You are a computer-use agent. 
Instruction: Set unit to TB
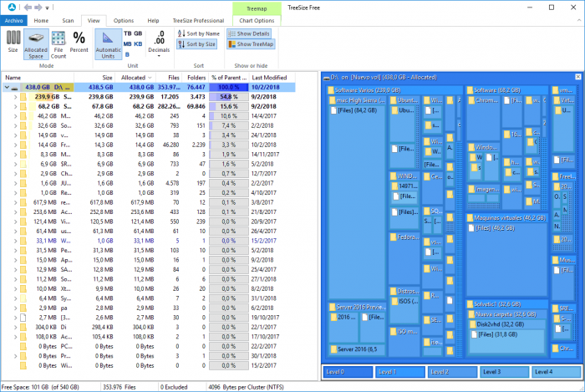click(127, 33)
